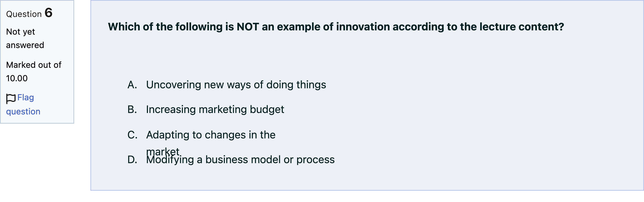Click the word 'question' on the flag link's second line
Viewport: 644px width, 202px height.
click(x=23, y=111)
